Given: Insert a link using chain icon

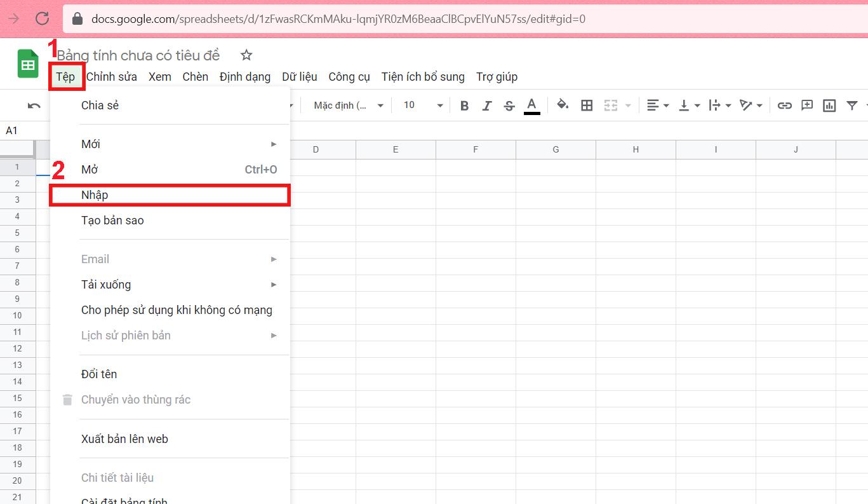Looking at the screenshot, I should point(785,106).
